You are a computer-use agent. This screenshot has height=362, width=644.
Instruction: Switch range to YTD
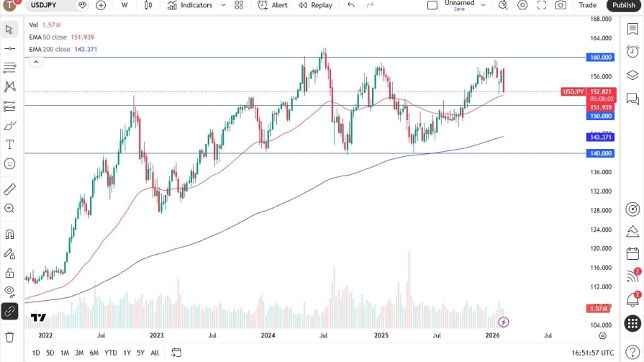point(110,353)
